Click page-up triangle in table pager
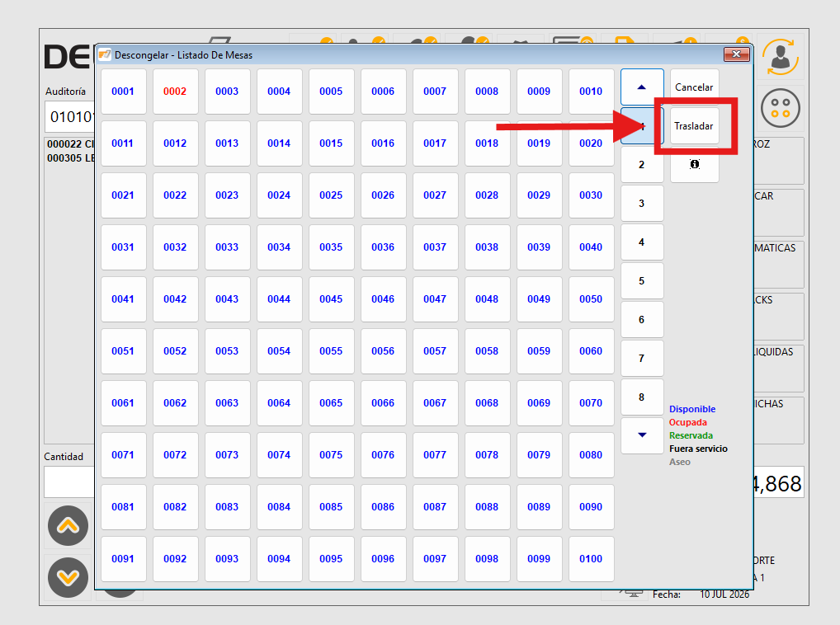 642,87
